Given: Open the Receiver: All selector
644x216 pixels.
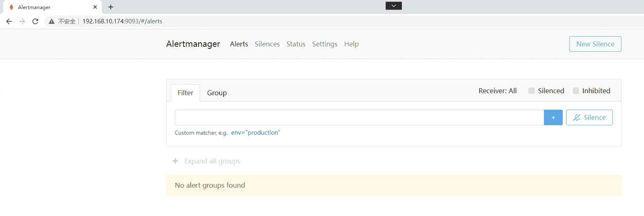Looking at the screenshot, I should (x=498, y=91).
